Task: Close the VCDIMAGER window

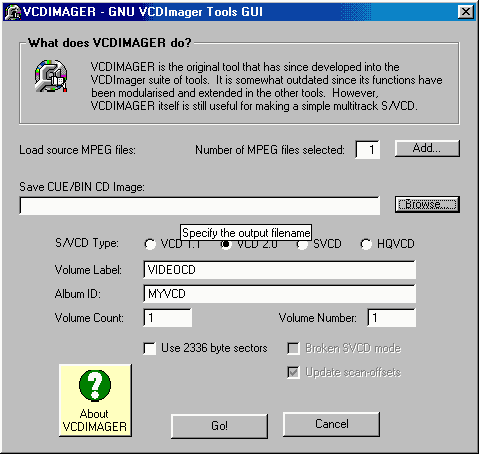Action: pyautogui.click(x=466, y=12)
